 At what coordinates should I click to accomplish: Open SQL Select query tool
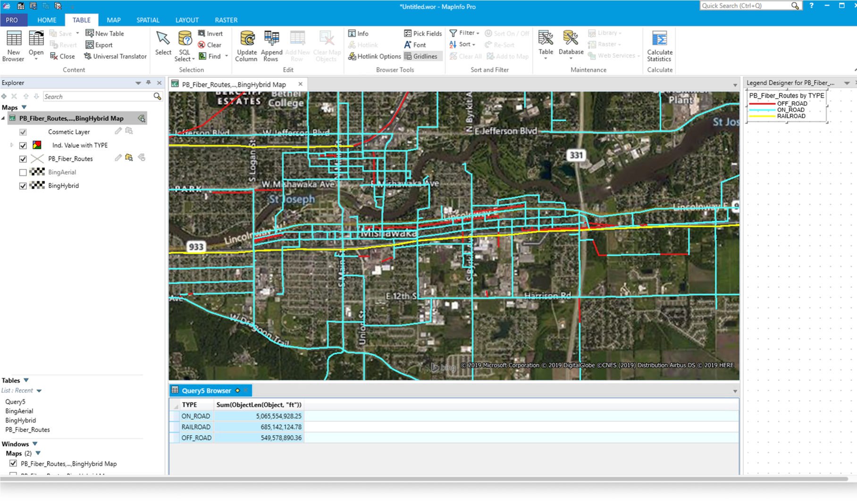click(185, 46)
